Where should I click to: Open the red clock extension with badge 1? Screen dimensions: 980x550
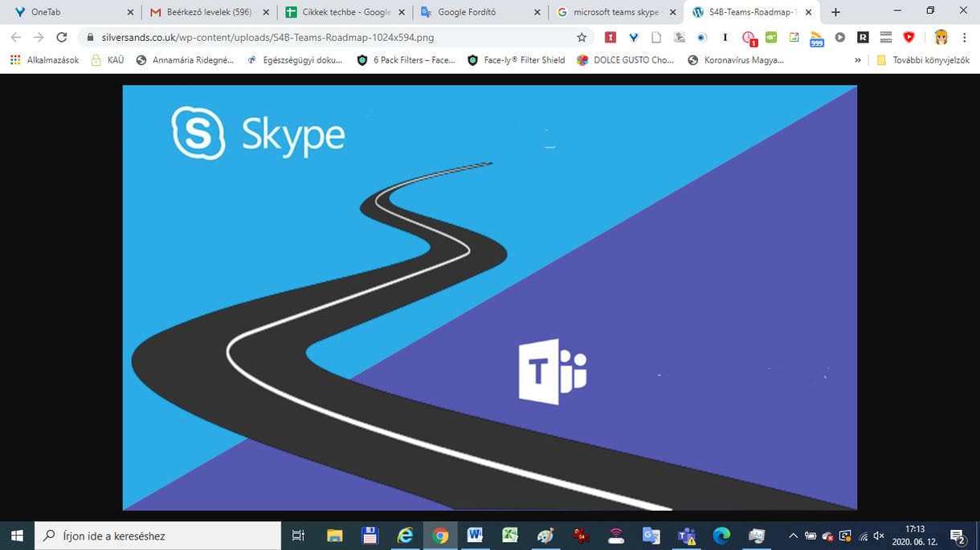[749, 38]
